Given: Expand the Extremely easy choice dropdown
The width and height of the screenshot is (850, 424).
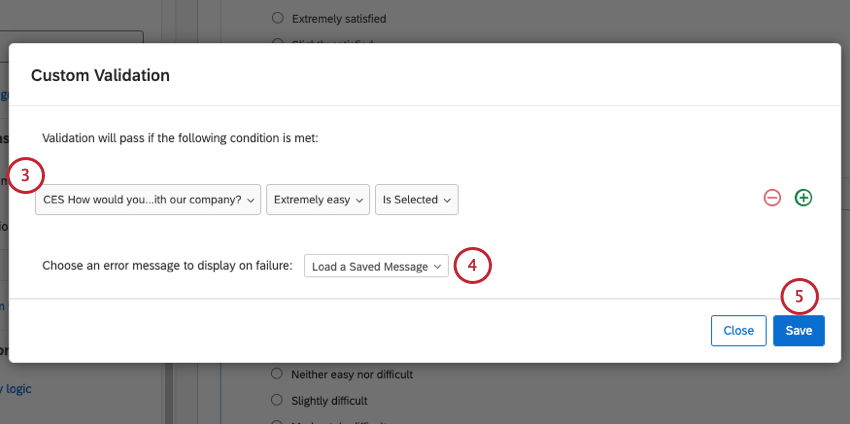Looking at the screenshot, I should pyautogui.click(x=318, y=199).
